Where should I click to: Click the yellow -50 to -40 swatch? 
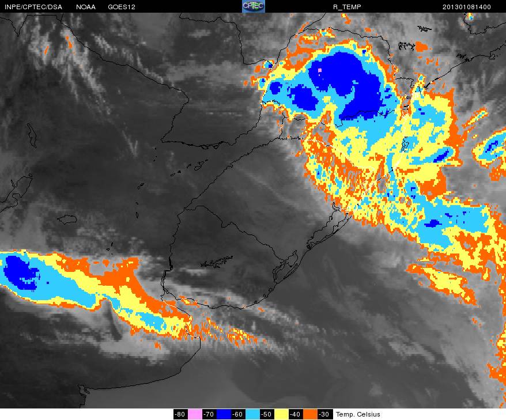281,414
